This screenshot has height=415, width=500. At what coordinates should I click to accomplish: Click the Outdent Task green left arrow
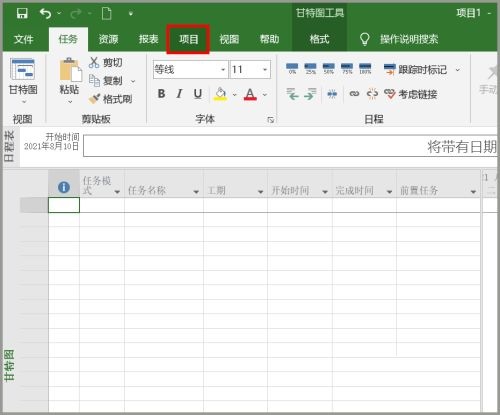click(x=292, y=94)
